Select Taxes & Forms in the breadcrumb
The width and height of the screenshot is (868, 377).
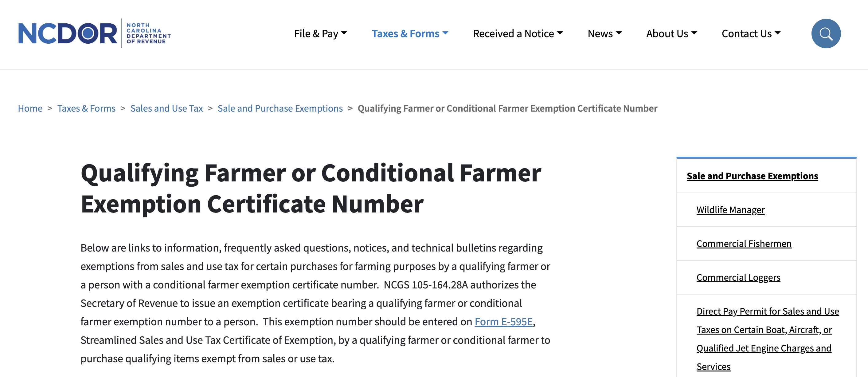[x=86, y=108]
